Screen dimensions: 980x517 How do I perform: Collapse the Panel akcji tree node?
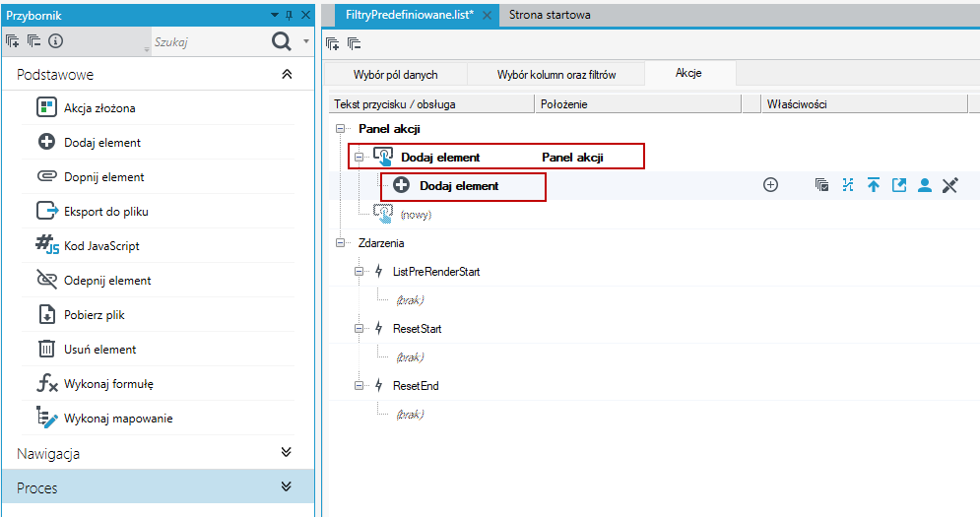pos(341,128)
